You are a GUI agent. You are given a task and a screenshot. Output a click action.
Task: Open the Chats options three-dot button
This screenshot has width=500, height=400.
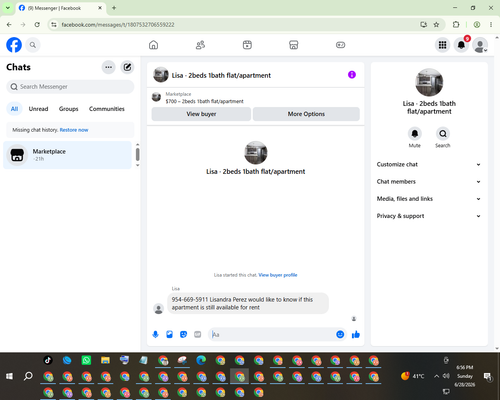108,67
